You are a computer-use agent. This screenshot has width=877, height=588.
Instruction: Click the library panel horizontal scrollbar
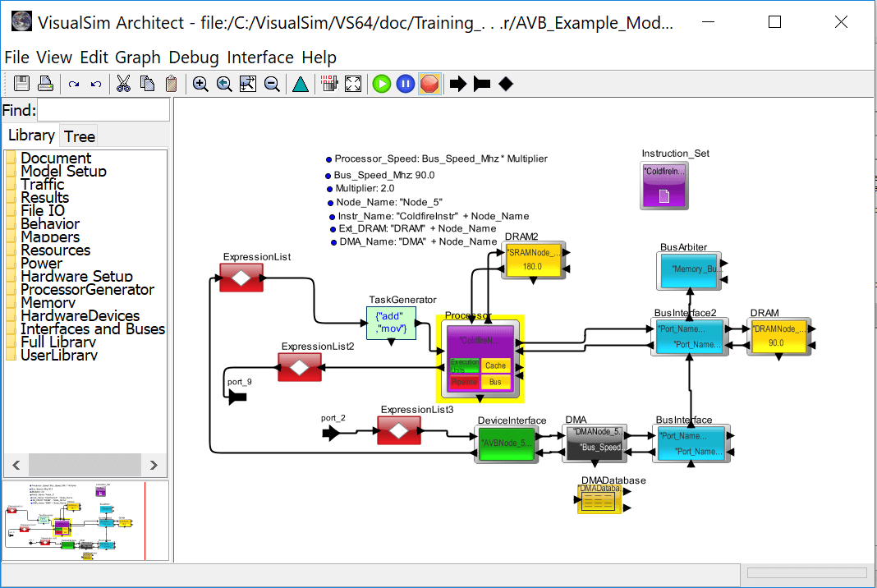click(85, 466)
